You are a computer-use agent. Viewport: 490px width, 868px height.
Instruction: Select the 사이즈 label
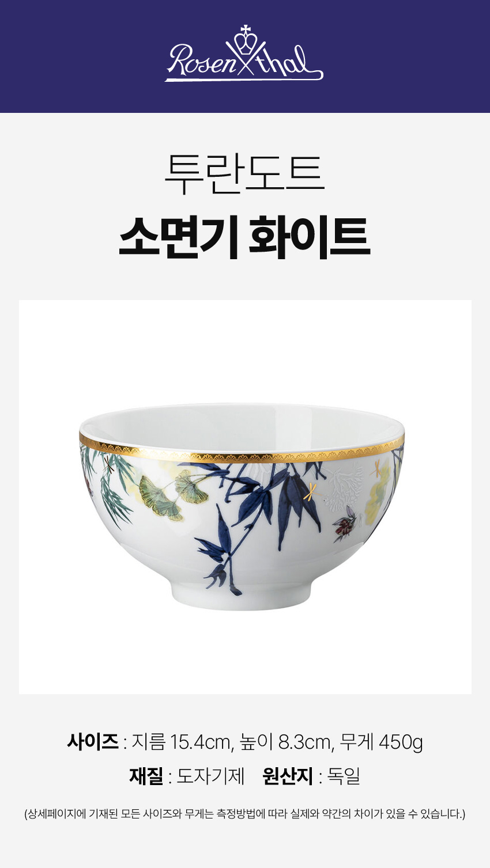[93, 741]
